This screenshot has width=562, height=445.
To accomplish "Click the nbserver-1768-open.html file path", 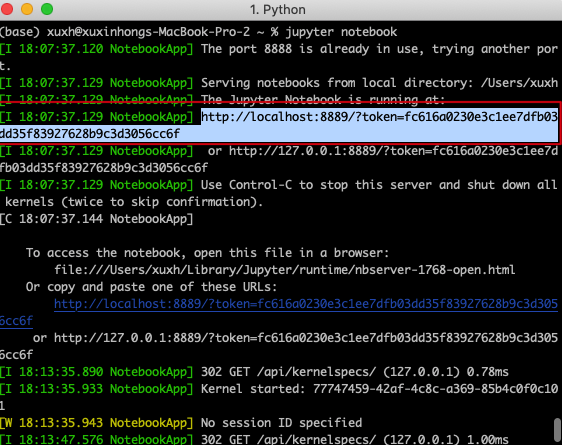I will click(x=285, y=270).
